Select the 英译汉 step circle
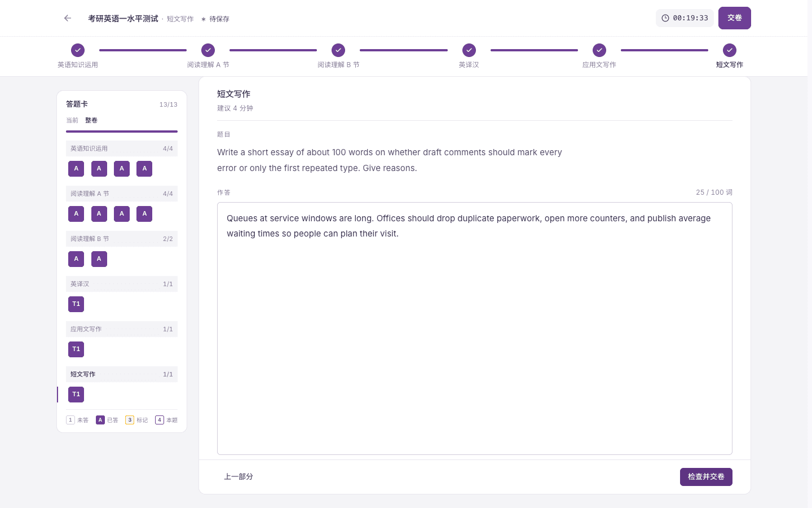This screenshot has width=812, height=508. click(469, 50)
